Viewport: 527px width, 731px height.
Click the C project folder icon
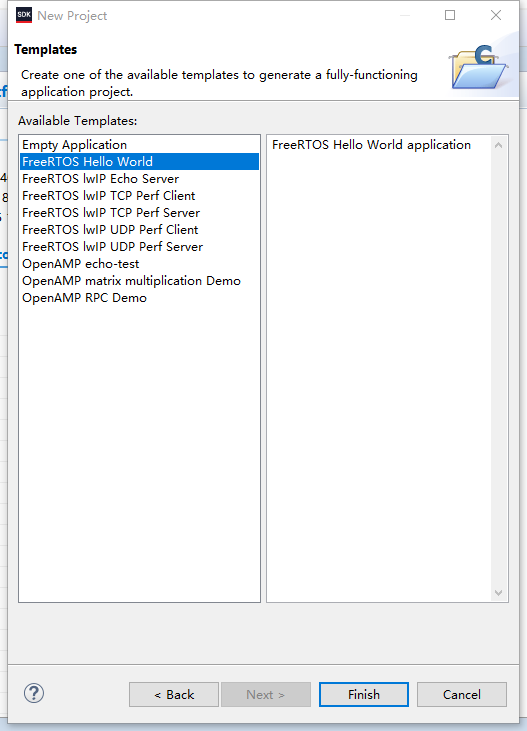pyautogui.click(x=479, y=67)
